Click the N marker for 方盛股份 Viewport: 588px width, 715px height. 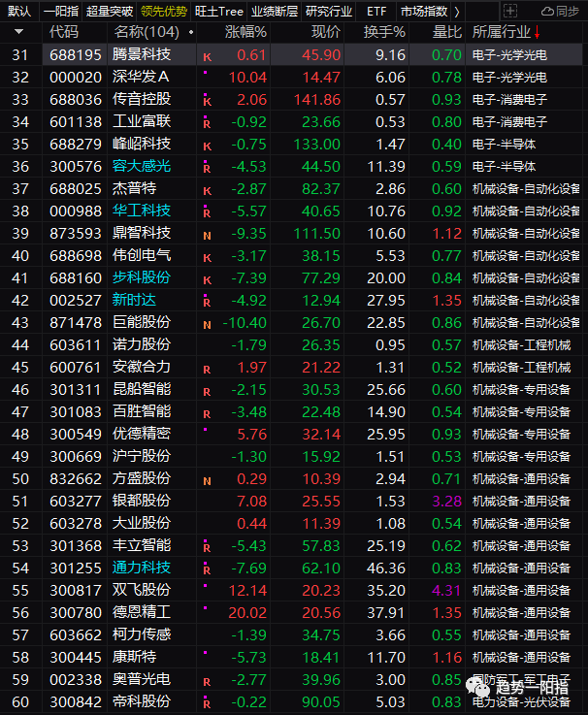[x=207, y=481]
